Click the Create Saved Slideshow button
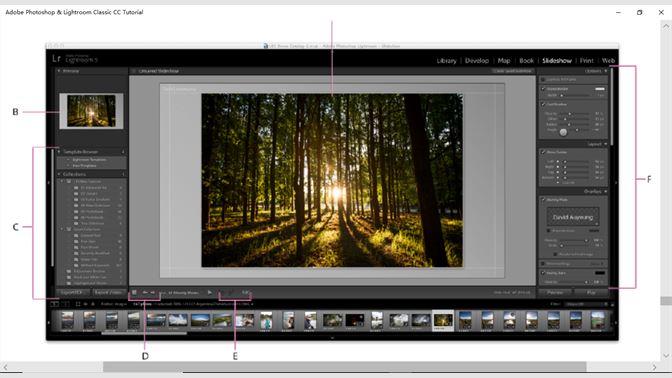This screenshot has width=672, height=378. tap(513, 71)
